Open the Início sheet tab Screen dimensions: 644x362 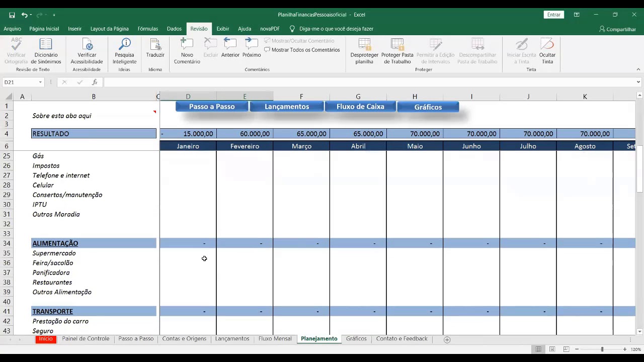pyautogui.click(x=45, y=339)
